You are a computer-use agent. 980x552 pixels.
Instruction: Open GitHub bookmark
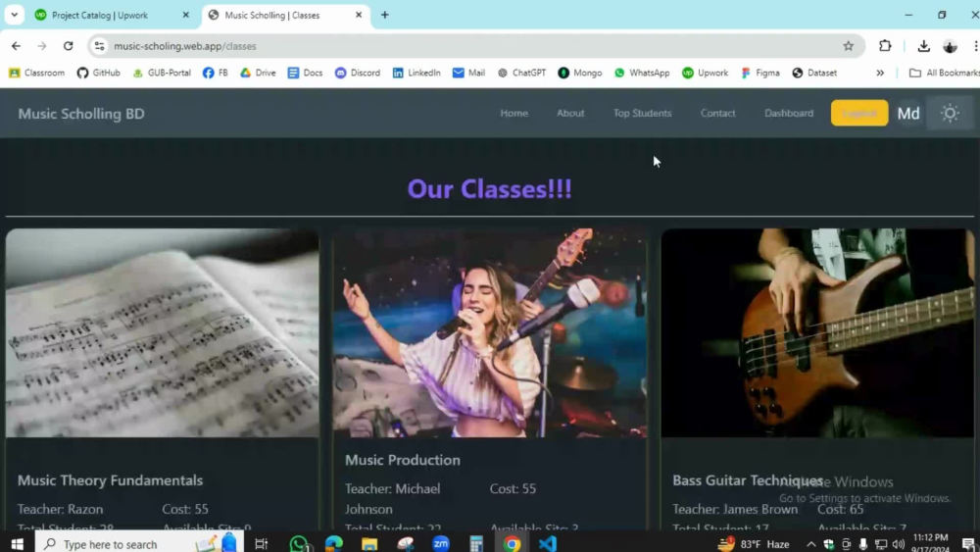pyautogui.click(x=99, y=74)
